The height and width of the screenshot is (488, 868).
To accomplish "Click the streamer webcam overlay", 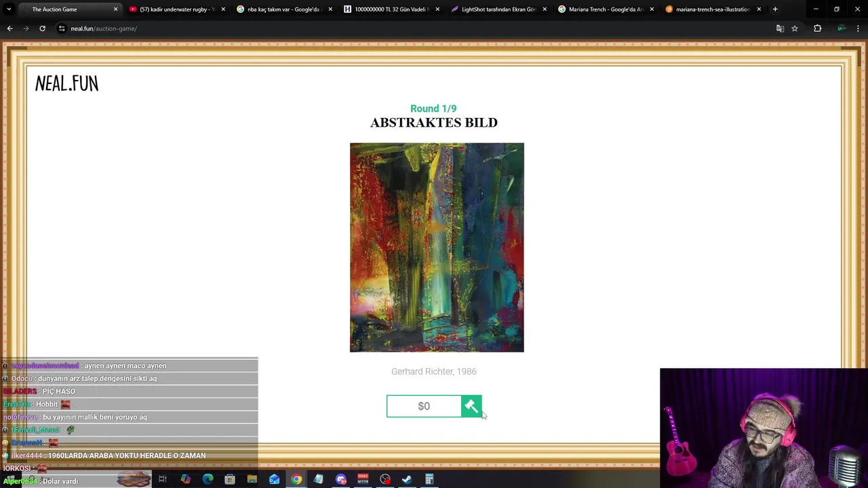I will 764,428.
